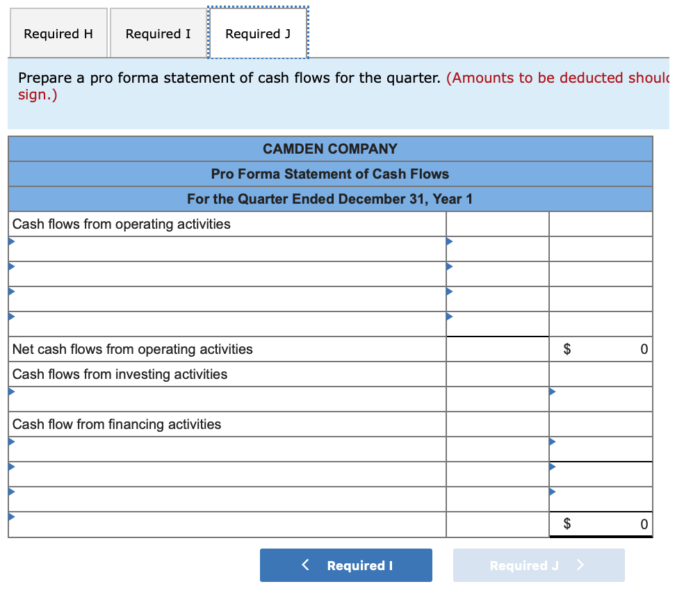
Task: Click the final financing total amount cell
Action: pyautogui.click(x=601, y=524)
